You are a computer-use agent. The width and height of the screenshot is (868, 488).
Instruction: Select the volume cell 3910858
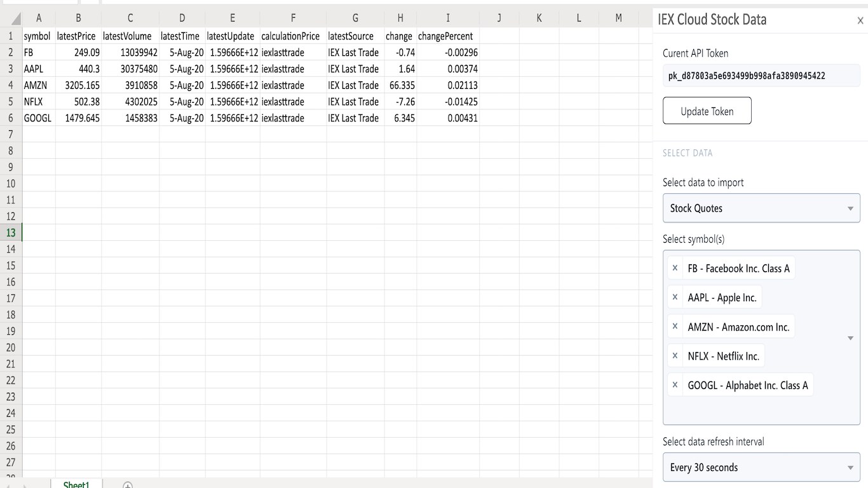point(130,85)
